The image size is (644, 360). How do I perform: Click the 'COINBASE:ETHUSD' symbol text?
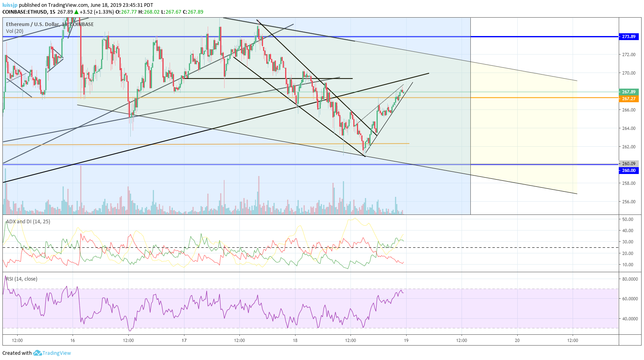25,12
